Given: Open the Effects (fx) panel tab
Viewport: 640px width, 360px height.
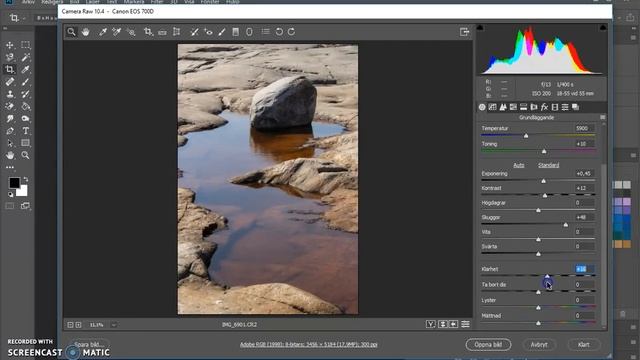Looking at the screenshot, I should point(544,107).
